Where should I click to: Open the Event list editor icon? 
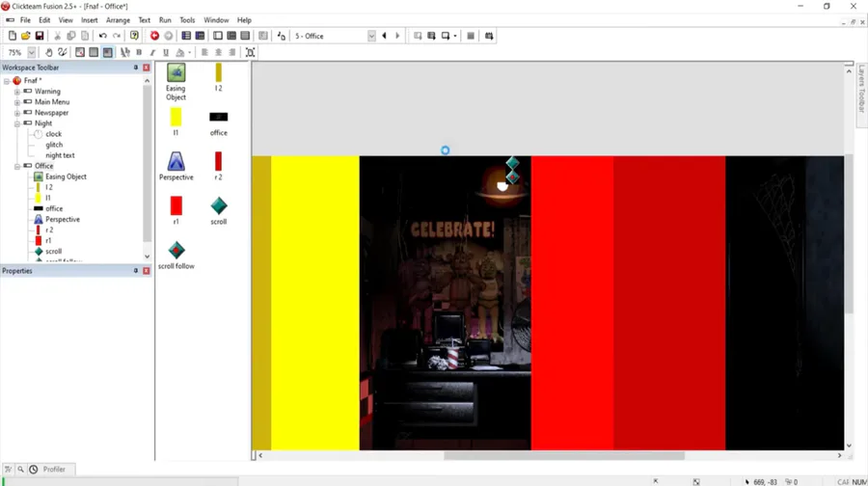click(x=245, y=36)
